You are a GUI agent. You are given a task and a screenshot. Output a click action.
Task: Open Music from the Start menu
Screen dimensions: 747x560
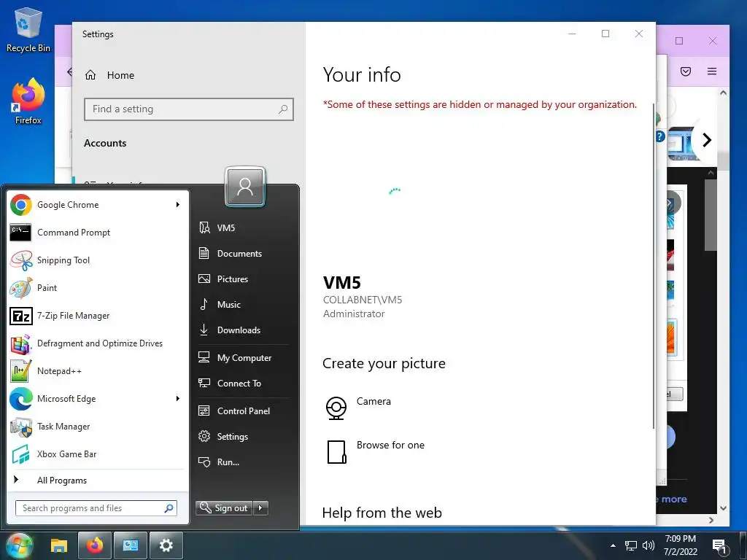[x=243, y=305]
